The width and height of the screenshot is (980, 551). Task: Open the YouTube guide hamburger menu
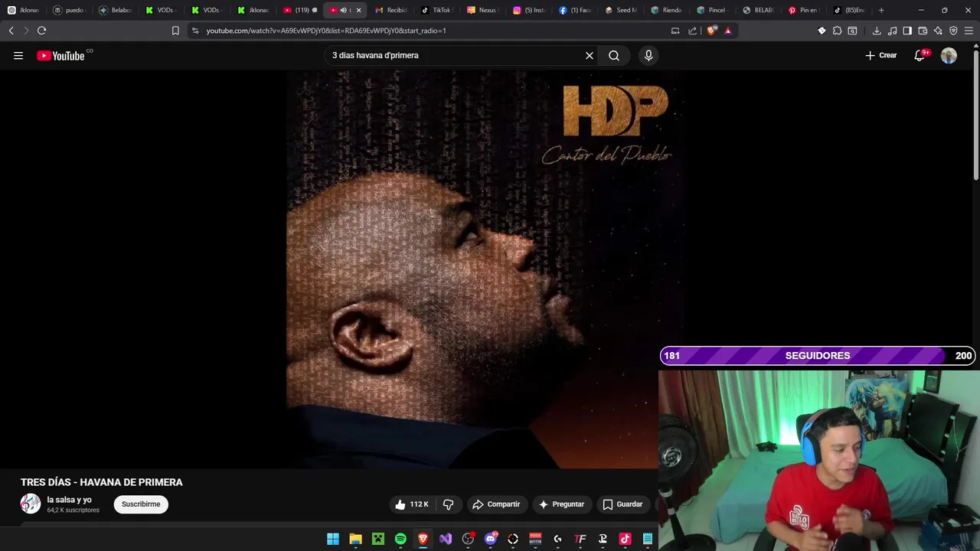pos(18,55)
